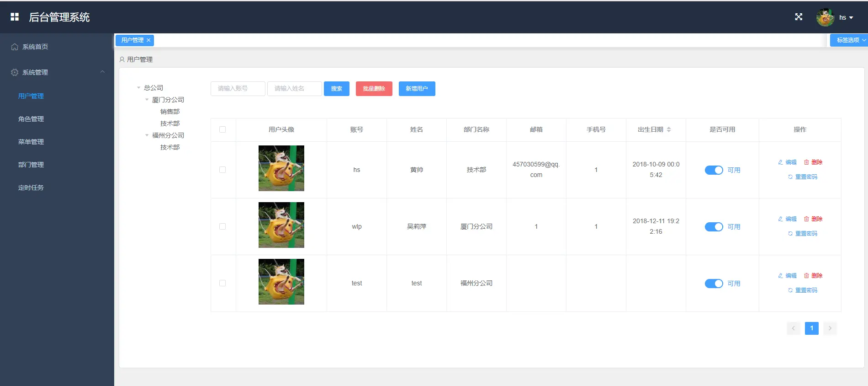Viewport: 868px width, 386px height.
Task: Select 技术部 under 福州分公司
Action: click(170, 147)
